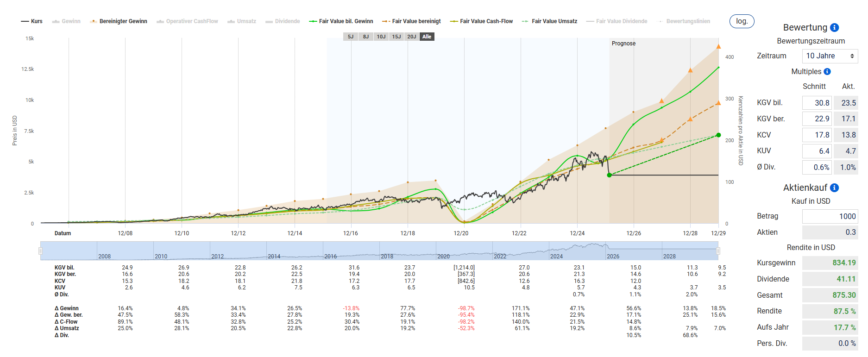Edit the KGV bil. Schnitt value field

point(817,103)
